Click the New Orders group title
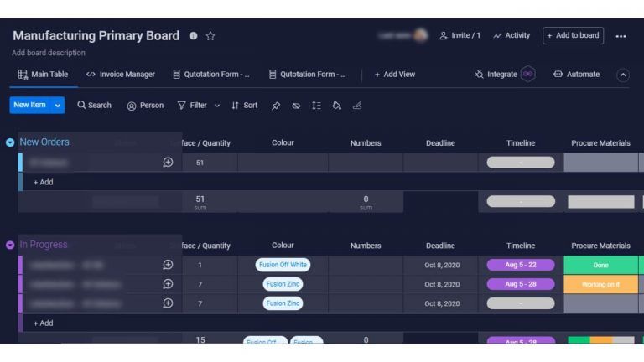 coord(44,142)
